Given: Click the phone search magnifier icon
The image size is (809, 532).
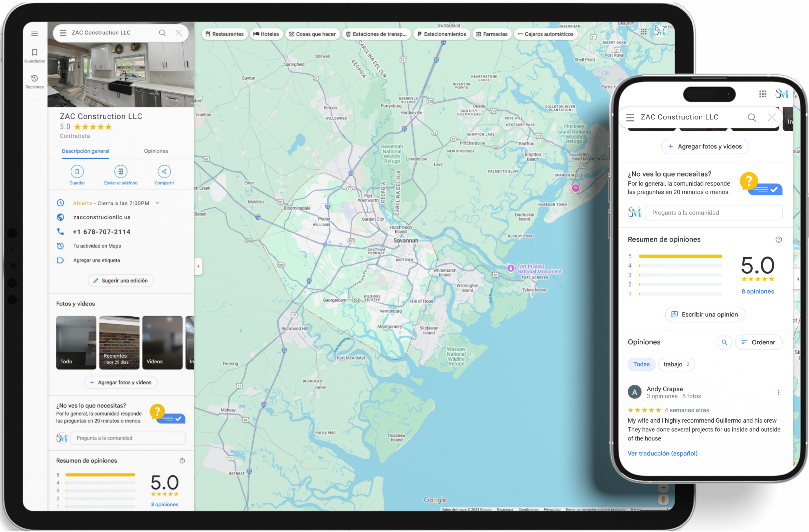Looking at the screenshot, I should (x=752, y=118).
